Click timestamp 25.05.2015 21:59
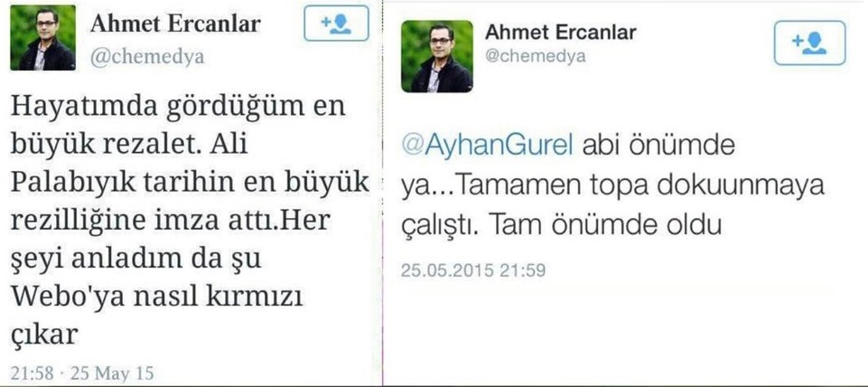 click(x=473, y=270)
